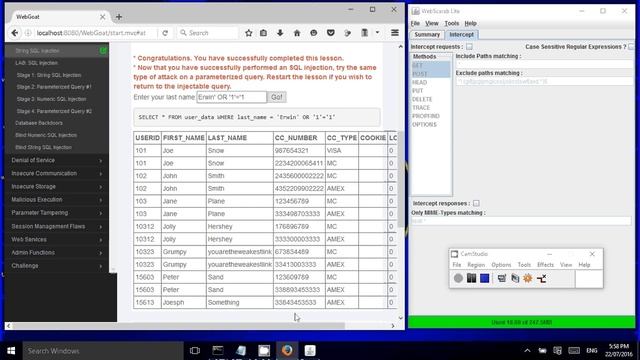Viewport: 640px width, 360px height.
Task: Open WebScarab View menu
Action: (x=431, y=23)
